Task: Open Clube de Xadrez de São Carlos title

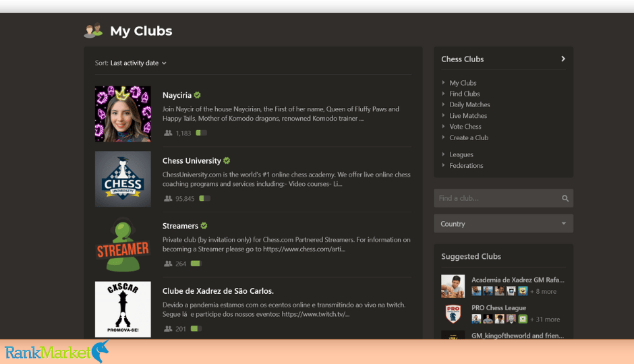Action: (218, 291)
